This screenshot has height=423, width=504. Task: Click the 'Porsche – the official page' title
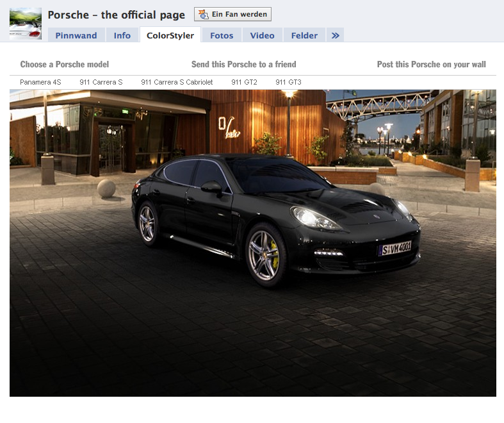117,15
